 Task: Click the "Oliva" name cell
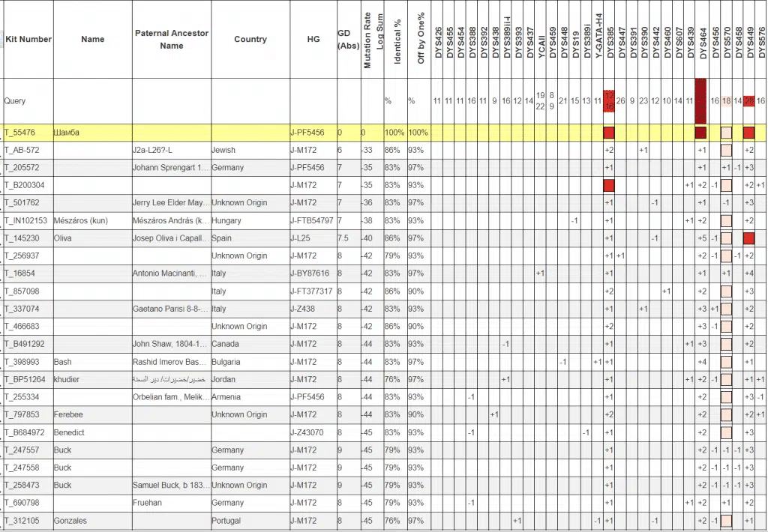point(63,238)
